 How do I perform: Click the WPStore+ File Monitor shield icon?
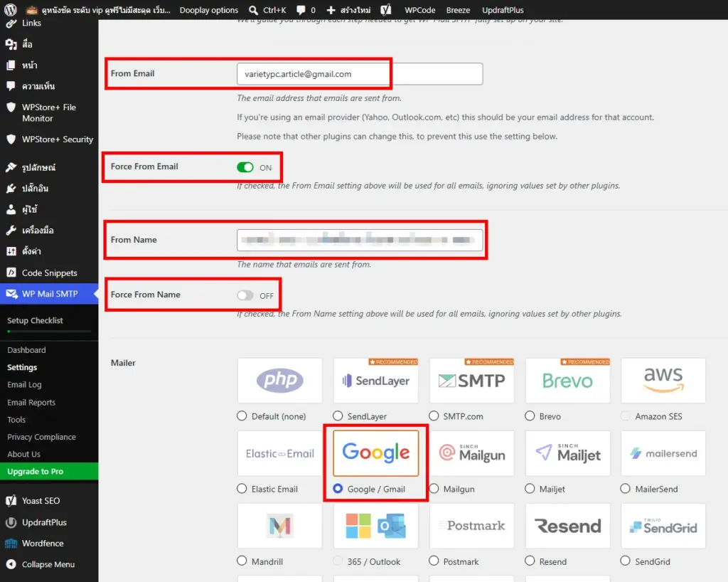tap(11, 107)
